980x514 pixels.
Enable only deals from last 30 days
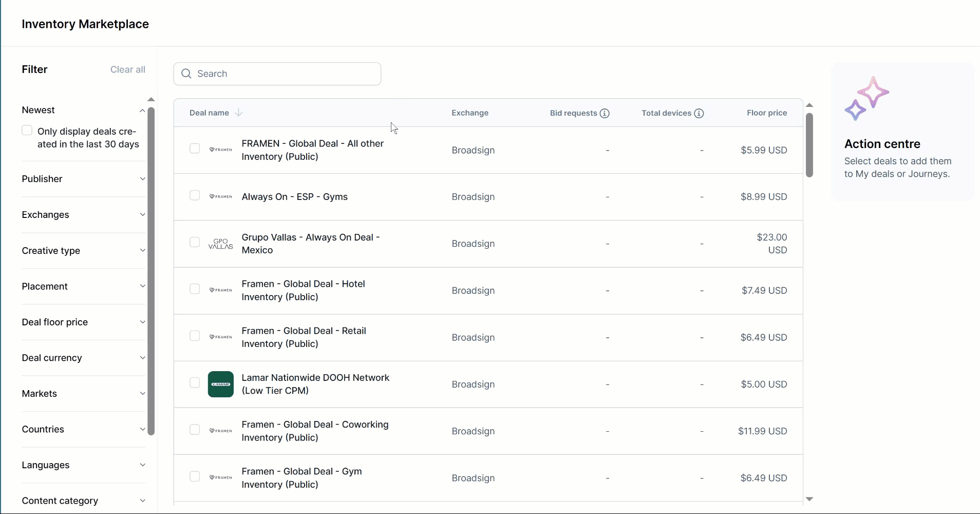click(27, 131)
